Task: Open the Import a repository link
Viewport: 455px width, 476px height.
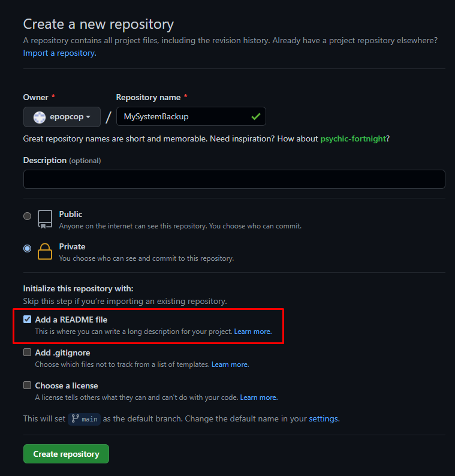Action: (x=59, y=53)
